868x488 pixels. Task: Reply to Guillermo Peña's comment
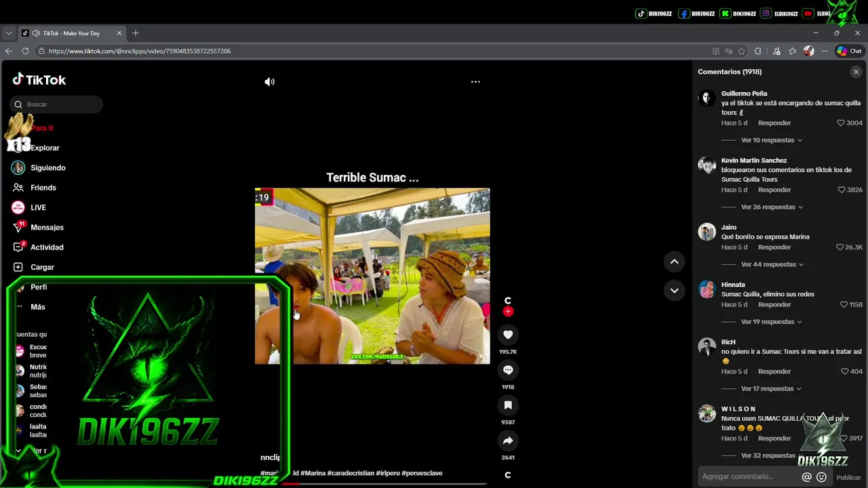pyautogui.click(x=774, y=123)
